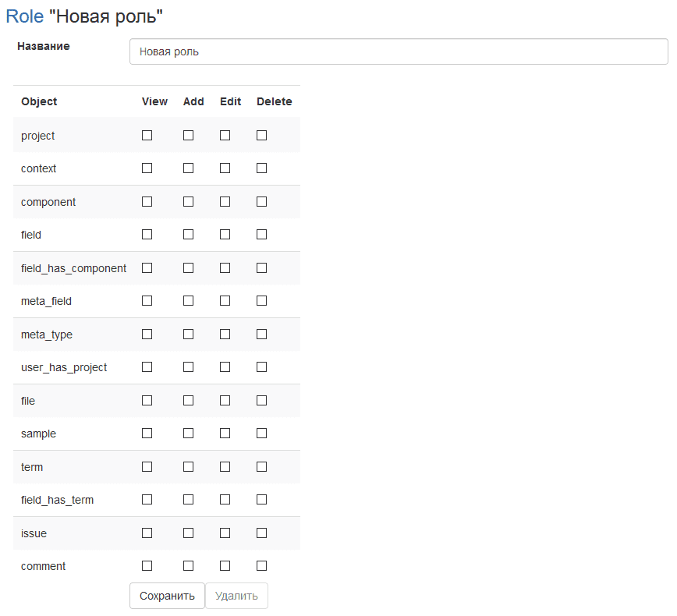Viewport: 677px width, 616px height.
Task: Enable Delete permission for field
Action: pos(261,234)
